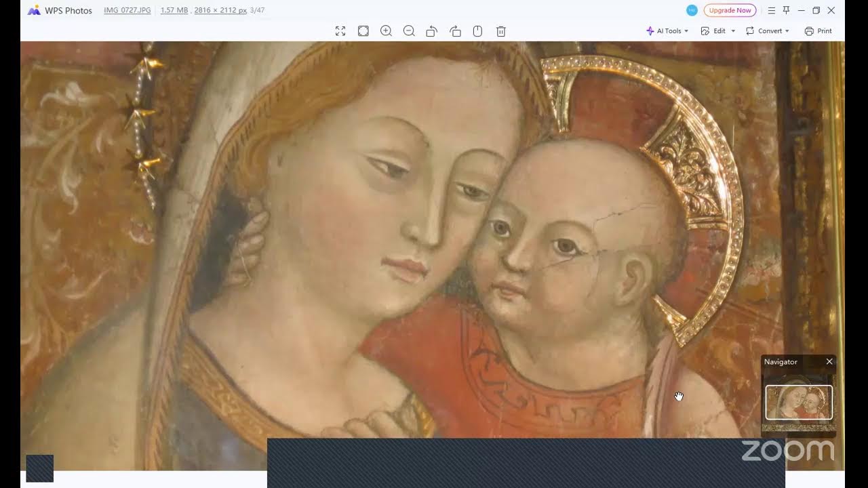The height and width of the screenshot is (488, 868).
Task: Close the Navigator panel
Action: pos(829,362)
